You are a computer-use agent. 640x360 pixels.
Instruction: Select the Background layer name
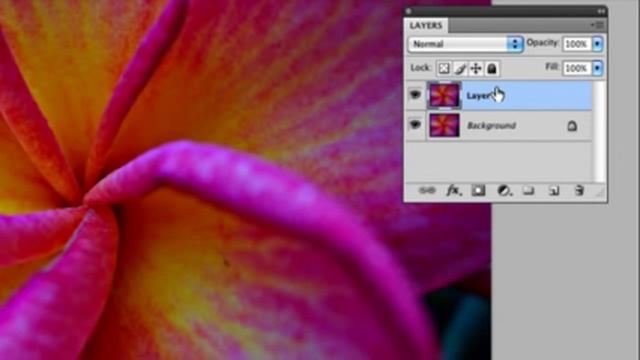pos(491,126)
